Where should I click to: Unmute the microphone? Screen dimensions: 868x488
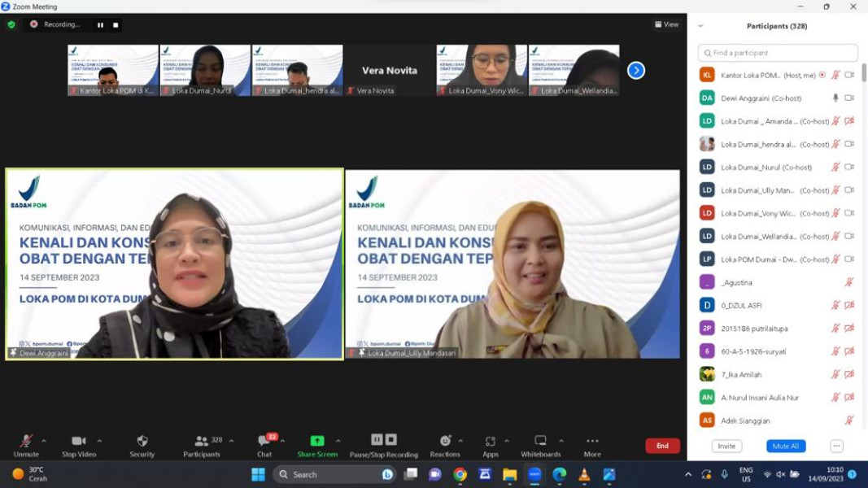pos(24,439)
